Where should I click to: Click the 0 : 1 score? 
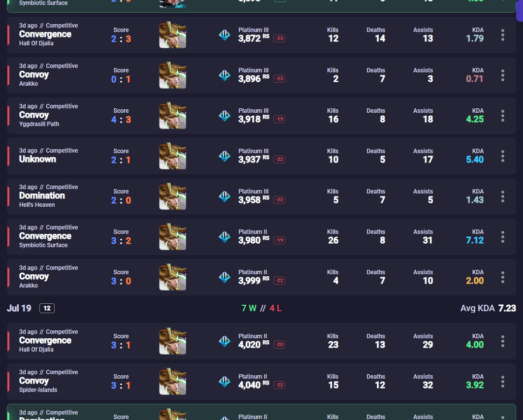[x=121, y=79]
